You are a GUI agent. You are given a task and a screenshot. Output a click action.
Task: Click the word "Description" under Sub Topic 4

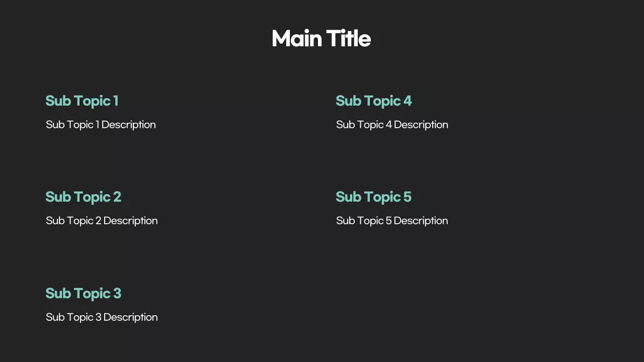(421, 125)
